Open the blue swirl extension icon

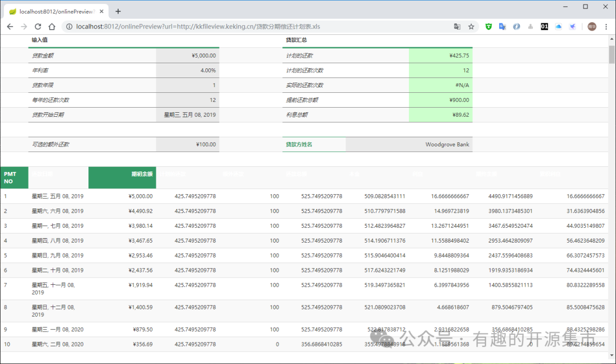[x=516, y=27]
